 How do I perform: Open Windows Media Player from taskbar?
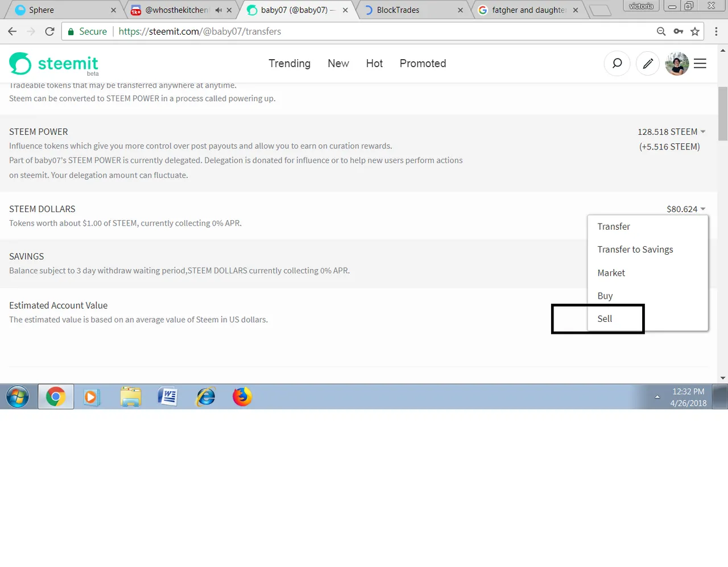click(92, 396)
